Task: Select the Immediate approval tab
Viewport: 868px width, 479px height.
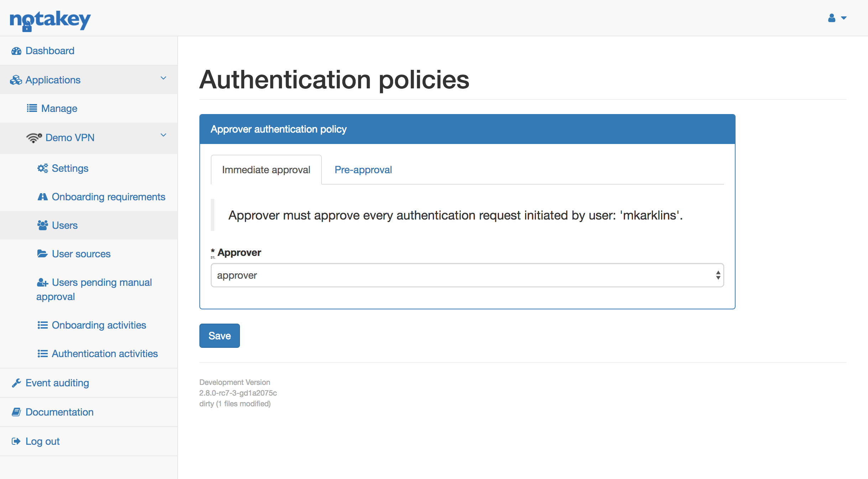Action: click(x=266, y=170)
